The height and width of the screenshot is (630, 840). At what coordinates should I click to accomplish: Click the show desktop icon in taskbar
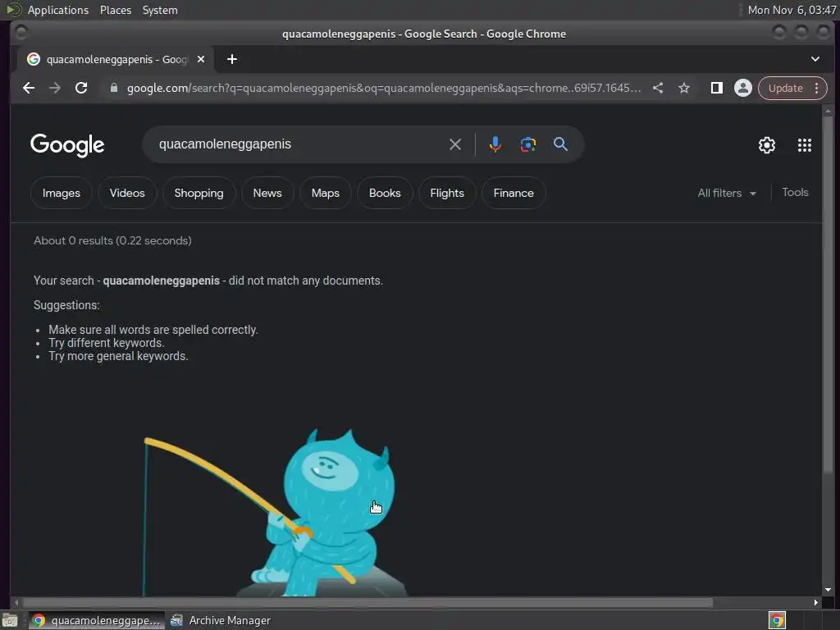click(10, 620)
